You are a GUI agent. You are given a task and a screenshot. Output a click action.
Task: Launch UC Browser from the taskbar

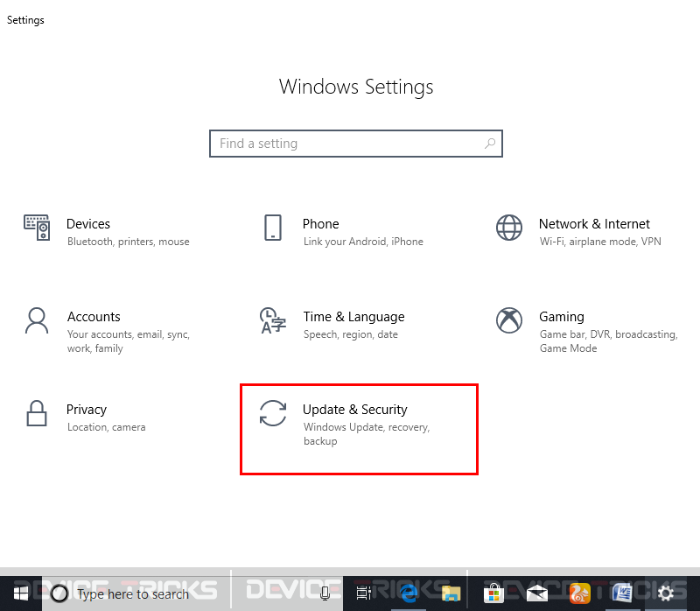coord(579,593)
